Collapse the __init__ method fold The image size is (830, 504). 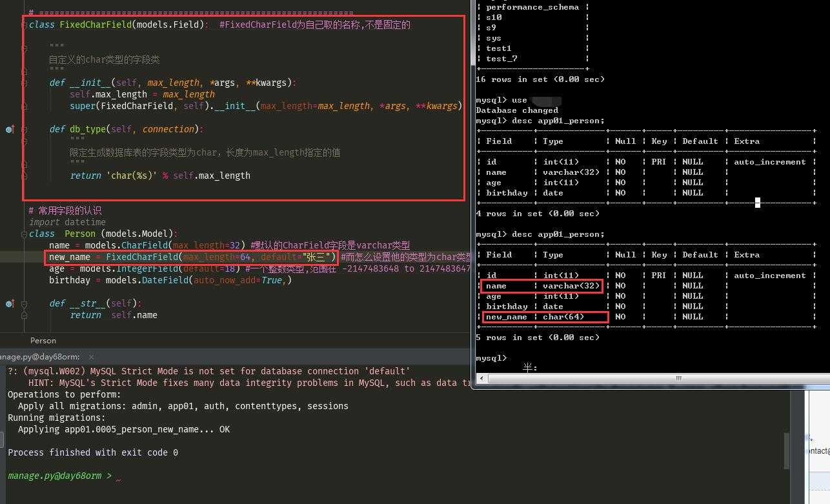click(25, 83)
